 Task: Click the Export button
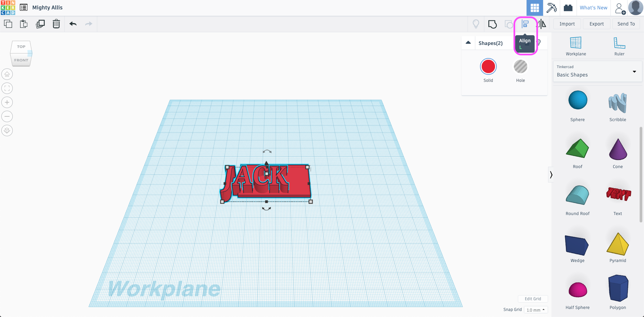point(596,24)
